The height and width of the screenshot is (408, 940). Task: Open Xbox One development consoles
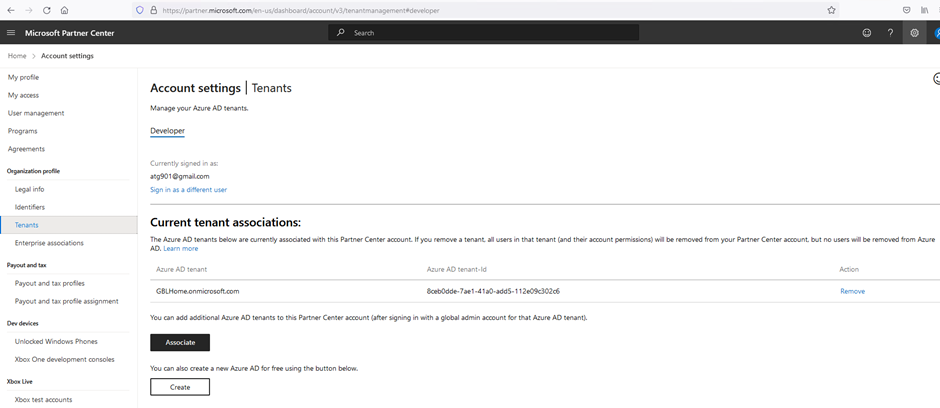(x=65, y=359)
